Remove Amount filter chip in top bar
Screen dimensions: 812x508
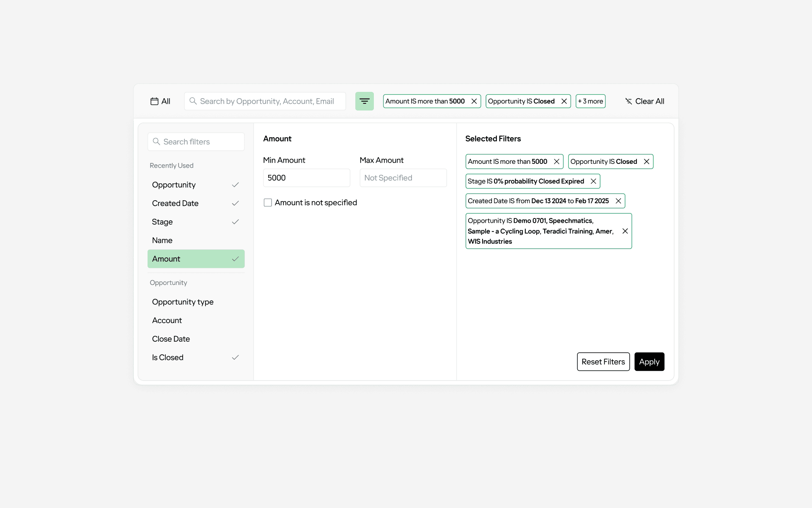pyautogui.click(x=474, y=101)
